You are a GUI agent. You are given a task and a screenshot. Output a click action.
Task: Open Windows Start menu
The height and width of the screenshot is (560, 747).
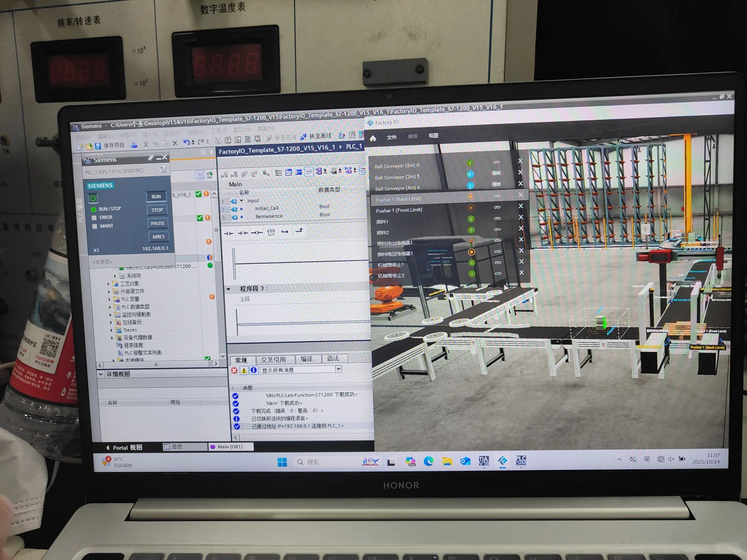(x=282, y=462)
